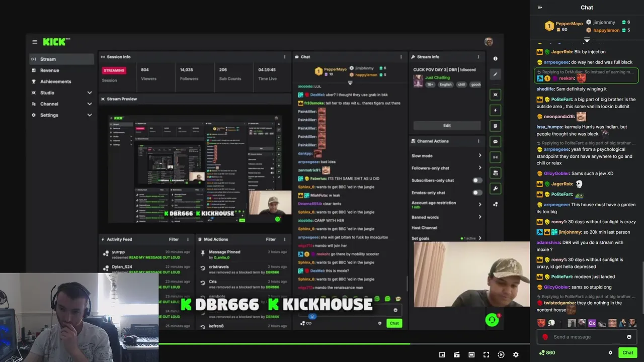Click the Send a message input field

(x=587, y=337)
